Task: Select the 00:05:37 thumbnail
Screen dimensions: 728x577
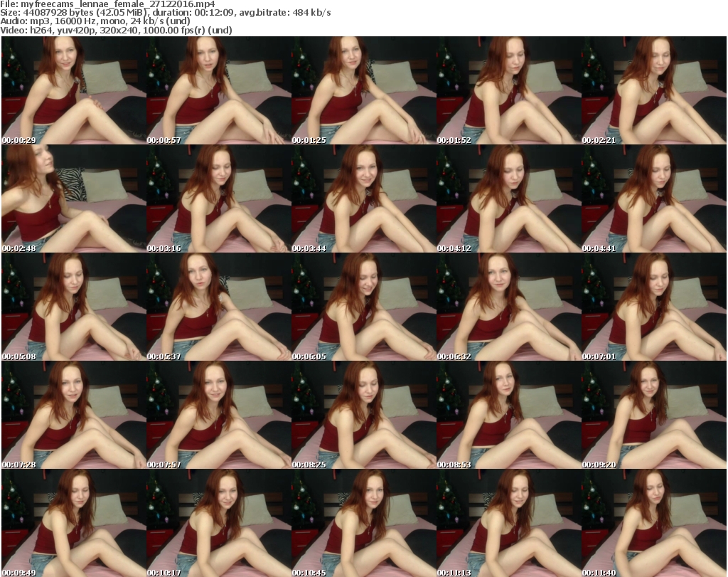Action: pyautogui.click(x=219, y=307)
